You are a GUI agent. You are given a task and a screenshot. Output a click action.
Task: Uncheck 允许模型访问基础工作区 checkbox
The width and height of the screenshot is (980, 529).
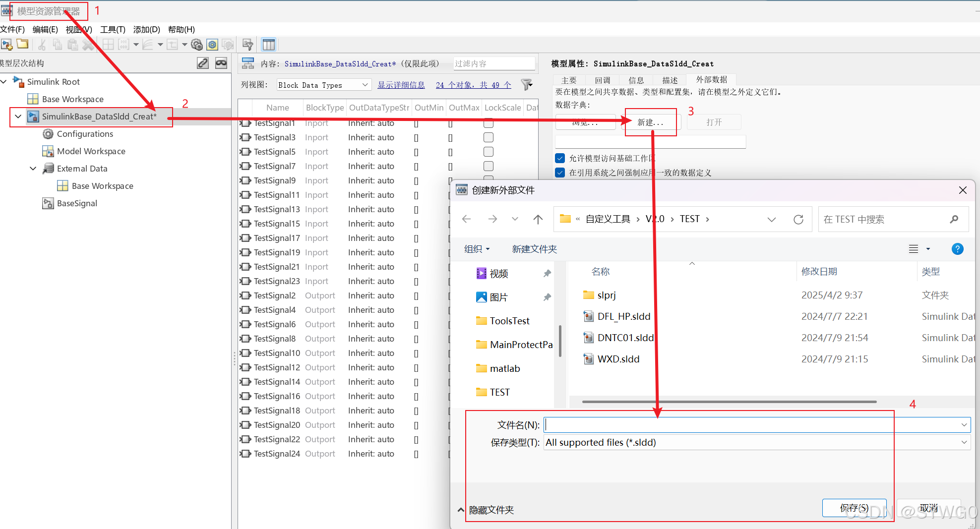tap(560, 158)
